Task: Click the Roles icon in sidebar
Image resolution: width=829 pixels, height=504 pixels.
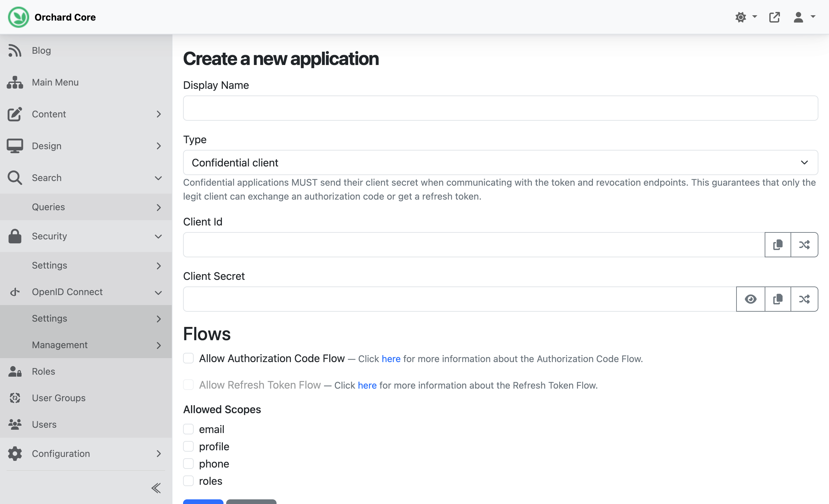Action: [x=15, y=371]
